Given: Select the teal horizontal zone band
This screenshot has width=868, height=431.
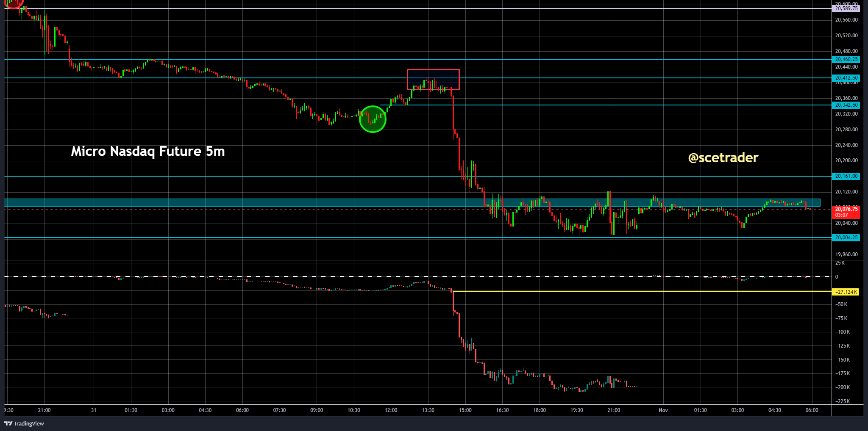Looking at the screenshot, I should point(412,203).
